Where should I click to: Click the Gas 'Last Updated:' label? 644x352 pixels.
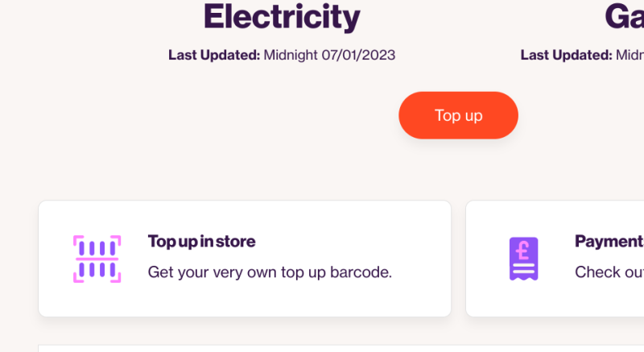(567, 55)
